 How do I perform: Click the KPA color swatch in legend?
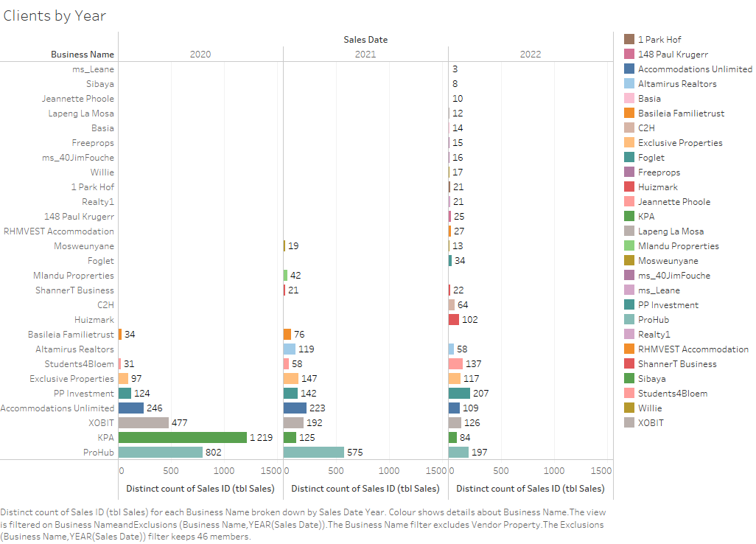629,217
